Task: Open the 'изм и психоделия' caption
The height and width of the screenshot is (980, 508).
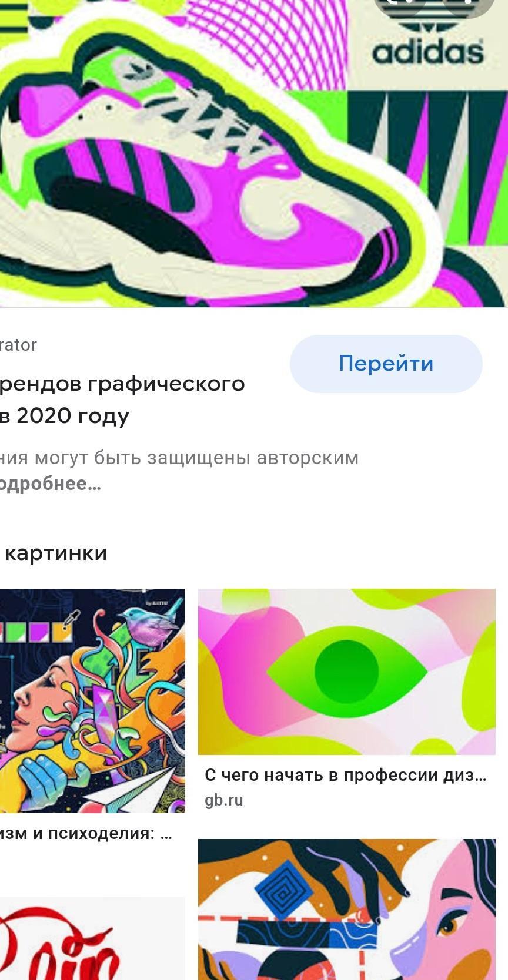Action: tap(86, 834)
